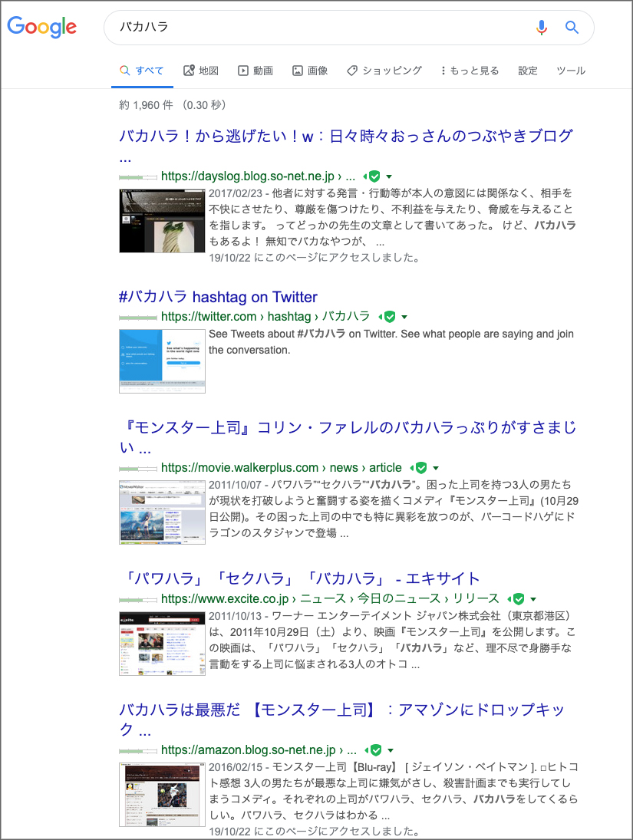
Task: Click the amazon.blog.so-net.ne.jp URL
Action: tap(259, 750)
